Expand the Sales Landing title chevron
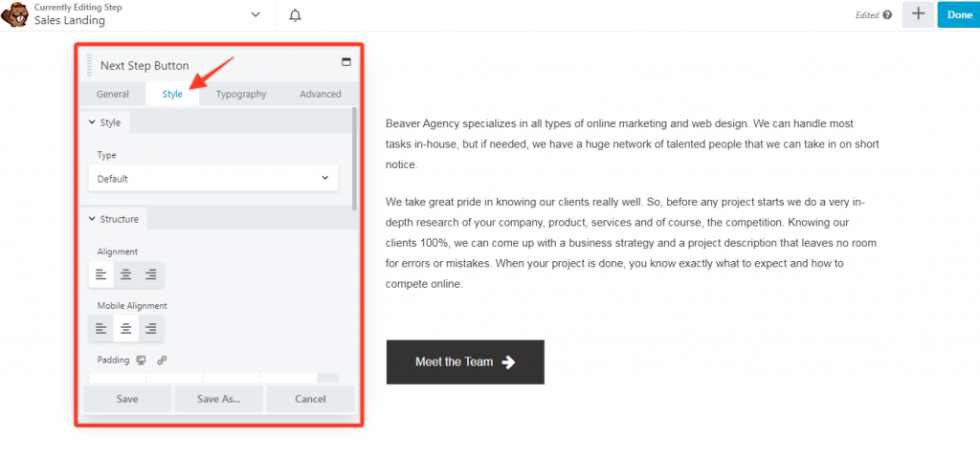 click(x=255, y=15)
